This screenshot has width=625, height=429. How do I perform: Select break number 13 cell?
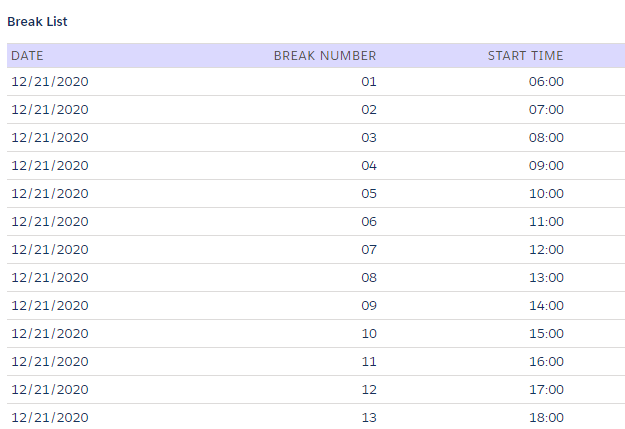point(369,418)
